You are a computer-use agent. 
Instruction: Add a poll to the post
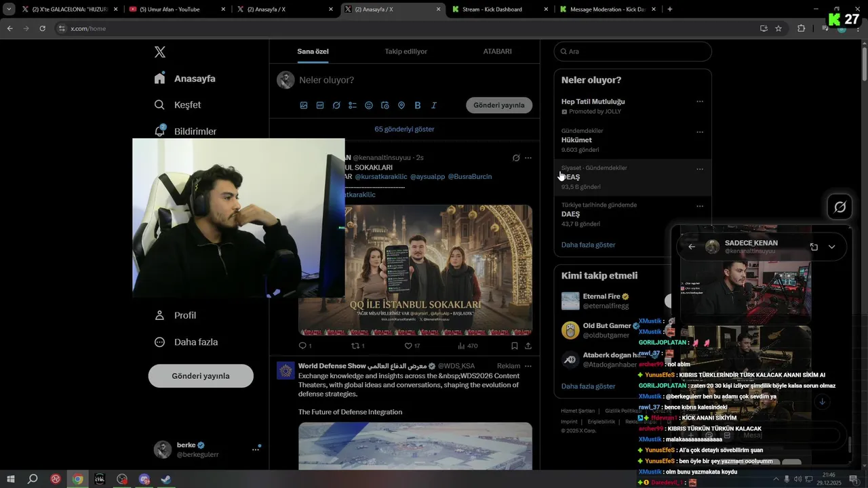point(353,105)
